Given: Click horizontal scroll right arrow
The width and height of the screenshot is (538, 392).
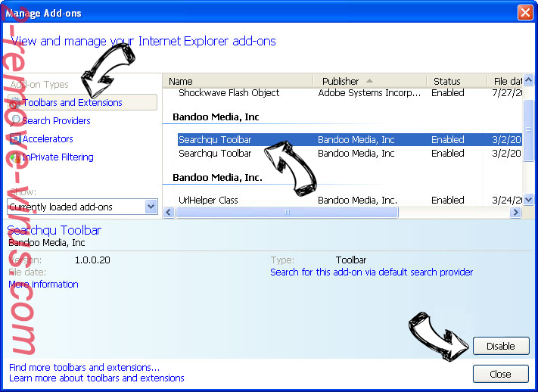Looking at the screenshot, I should point(515,212).
